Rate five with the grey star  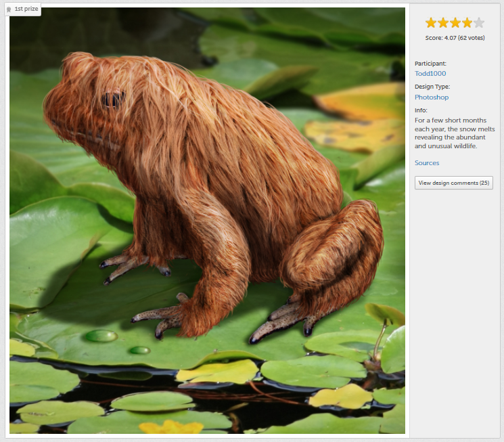coord(479,23)
